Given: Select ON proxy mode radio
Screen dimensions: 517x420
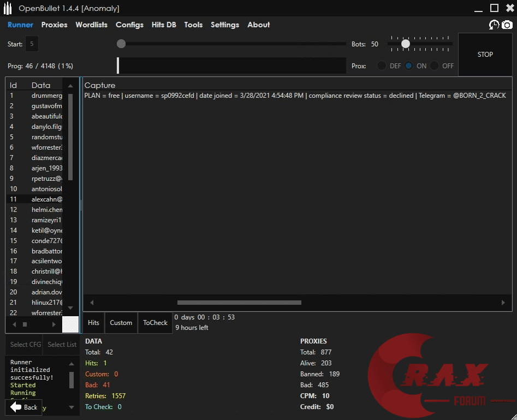Looking at the screenshot, I should pyautogui.click(x=408, y=66).
